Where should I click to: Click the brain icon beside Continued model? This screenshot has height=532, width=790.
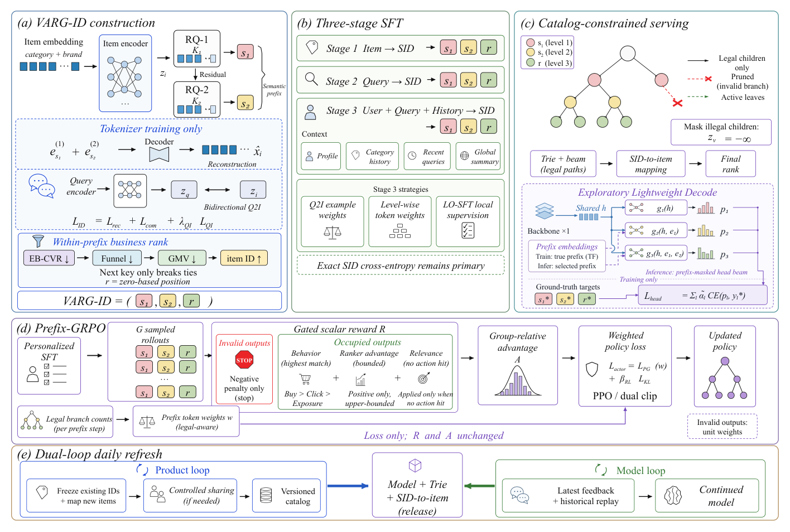(x=673, y=495)
